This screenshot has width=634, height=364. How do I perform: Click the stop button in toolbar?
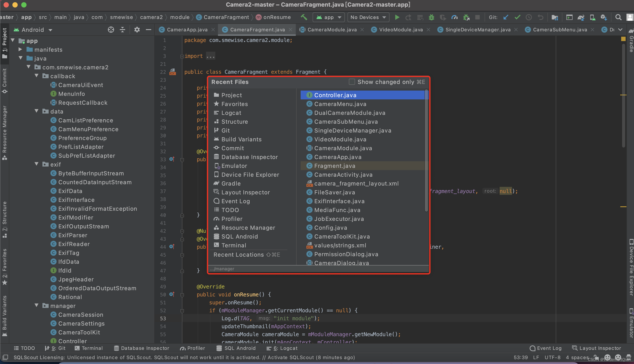coord(477,17)
